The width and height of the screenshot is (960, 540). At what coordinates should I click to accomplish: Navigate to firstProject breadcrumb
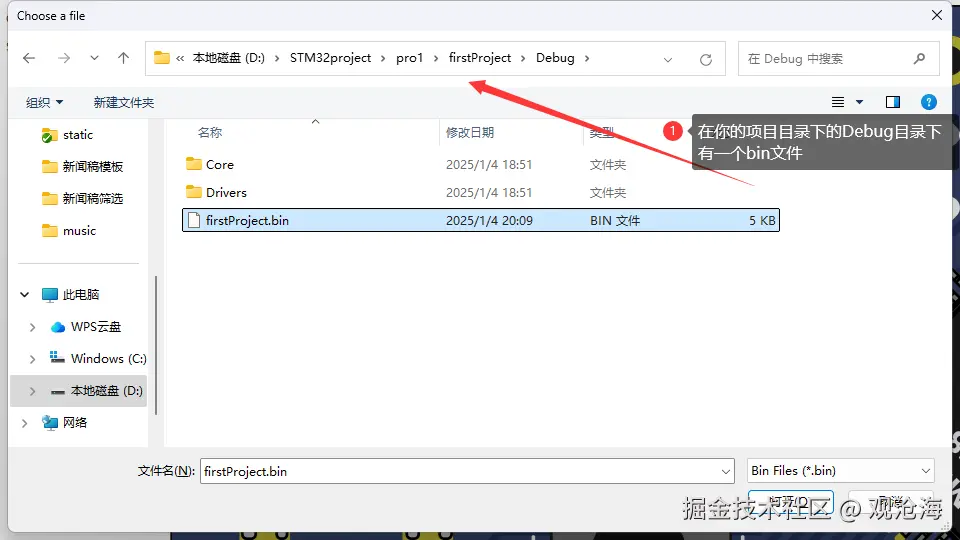[x=479, y=58]
